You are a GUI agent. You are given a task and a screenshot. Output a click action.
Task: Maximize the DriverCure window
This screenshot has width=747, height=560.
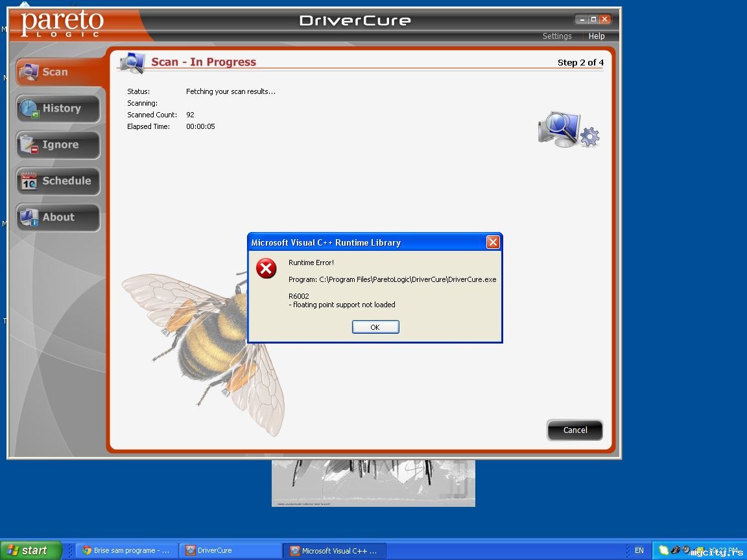tap(593, 19)
